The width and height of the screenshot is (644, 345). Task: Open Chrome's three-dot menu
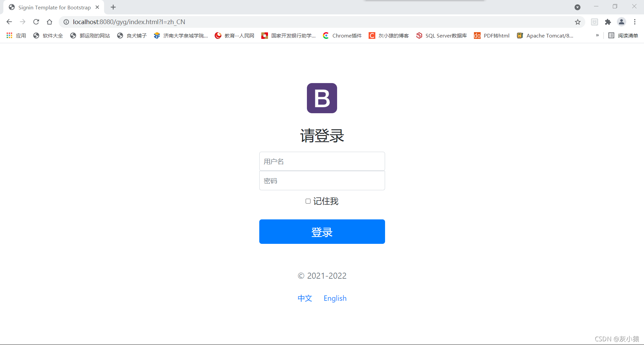tap(635, 22)
